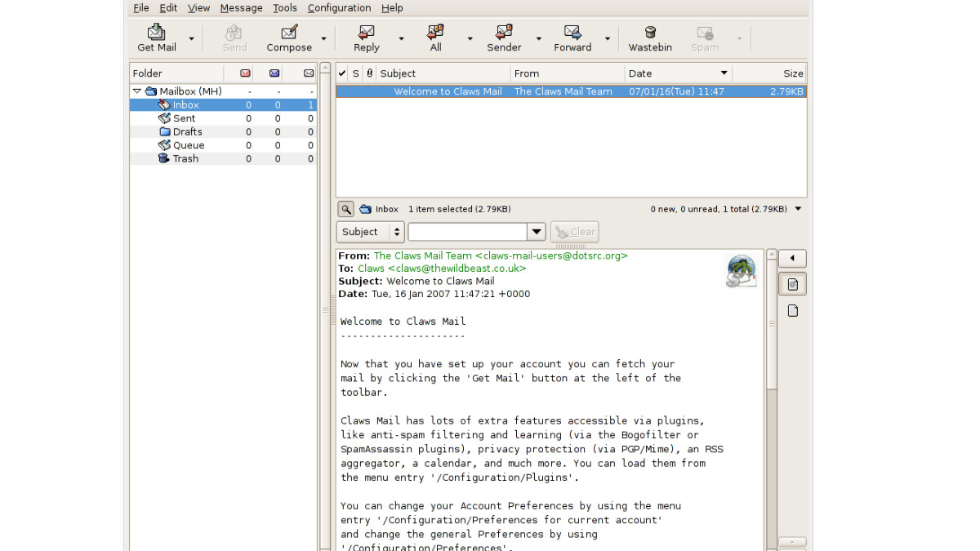Image resolution: width=980 pixels, height=551 pixels.
Task: Open the Configuration menu
Action: [339, 8]
